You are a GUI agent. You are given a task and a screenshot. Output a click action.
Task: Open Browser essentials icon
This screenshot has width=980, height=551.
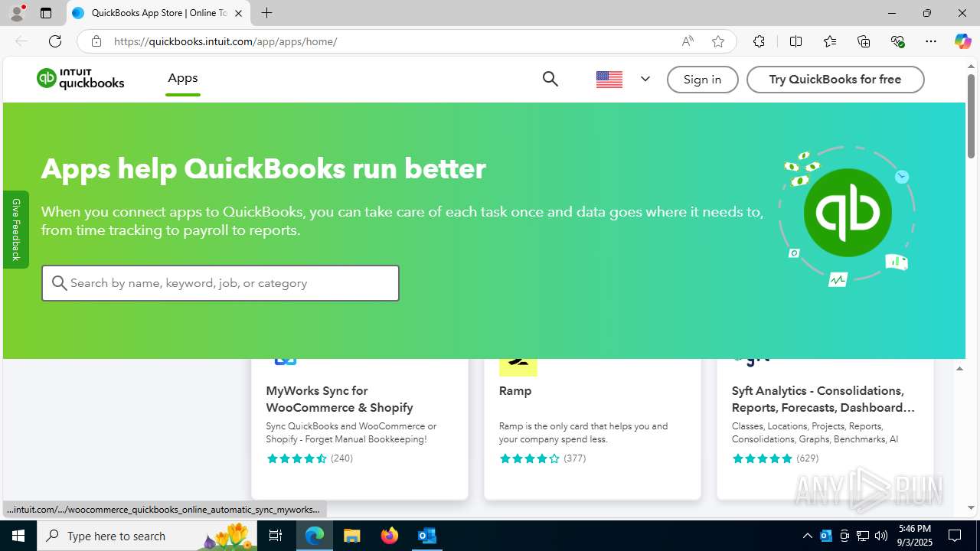click(898, 41)
